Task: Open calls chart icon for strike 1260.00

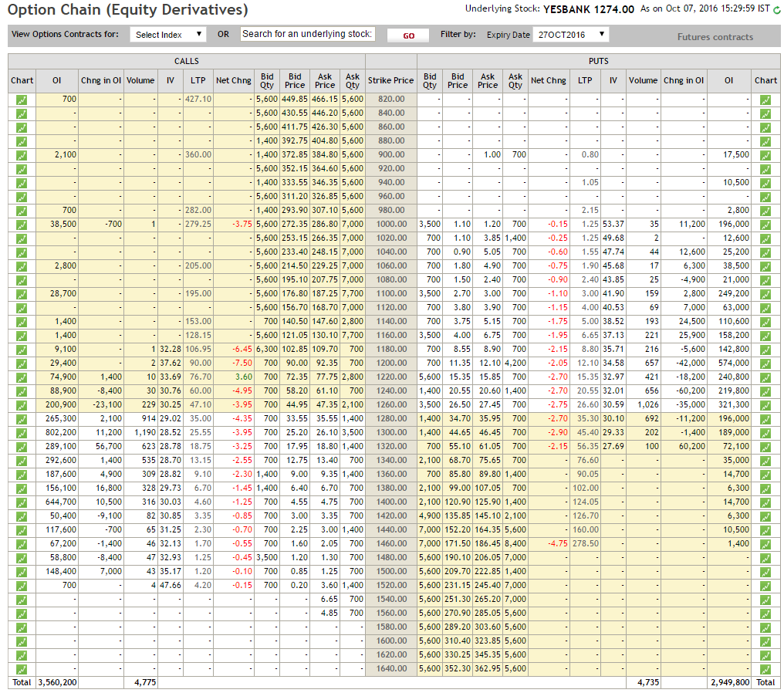Action: [x=22, y=405]
